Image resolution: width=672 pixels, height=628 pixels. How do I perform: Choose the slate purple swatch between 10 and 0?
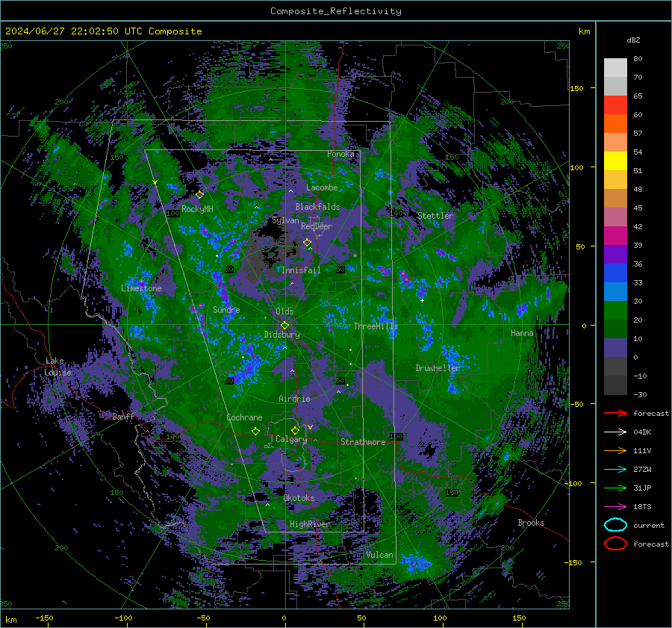[615, 348]
